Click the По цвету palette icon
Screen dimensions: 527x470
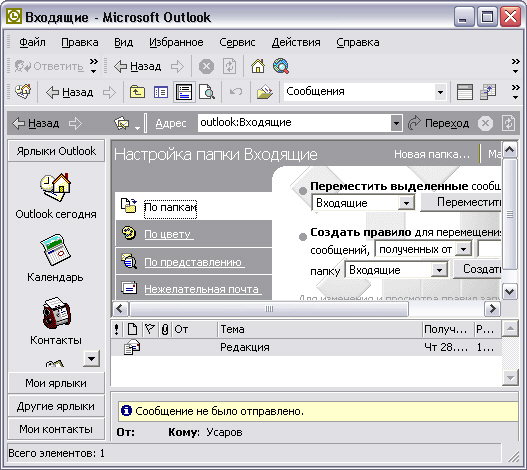point(129,233)
